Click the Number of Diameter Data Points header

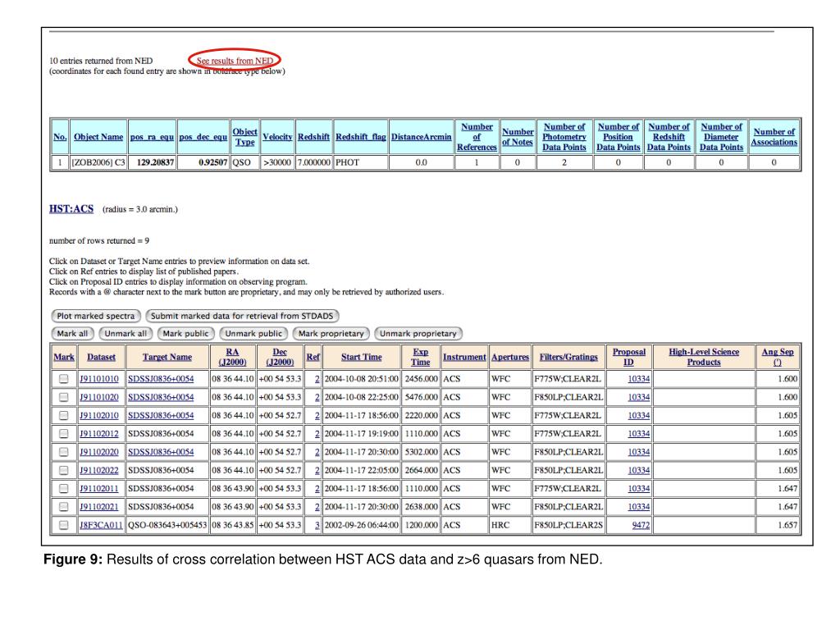click(x=722, y=137)
